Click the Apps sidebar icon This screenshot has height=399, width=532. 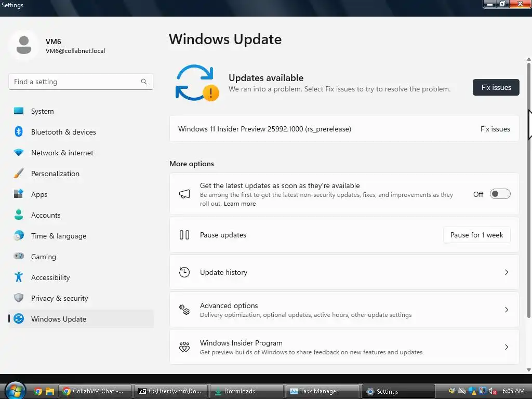coord(19,194)
